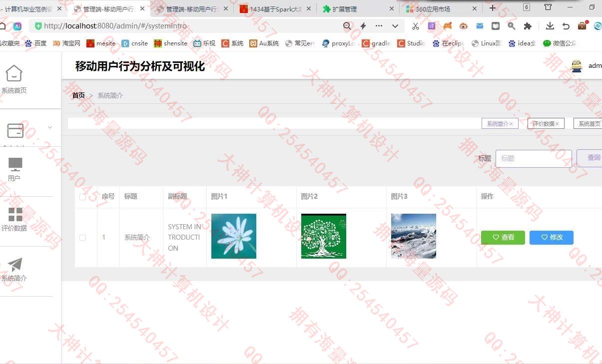
Task: Click the Weibo icon in toolbar
Action: point(464,26)
